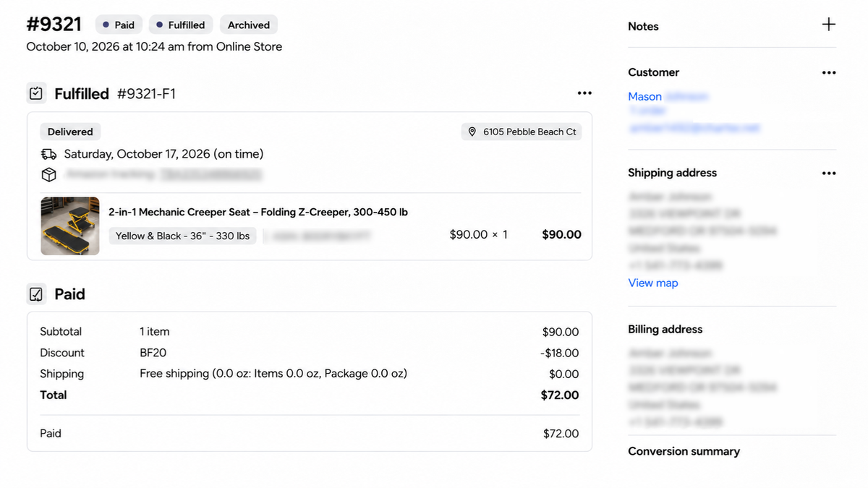Image resolution: width=868 pixels, height=488 pixels.
Task: Click the $90.00 subtotal amount
Action: pos(561,332)
